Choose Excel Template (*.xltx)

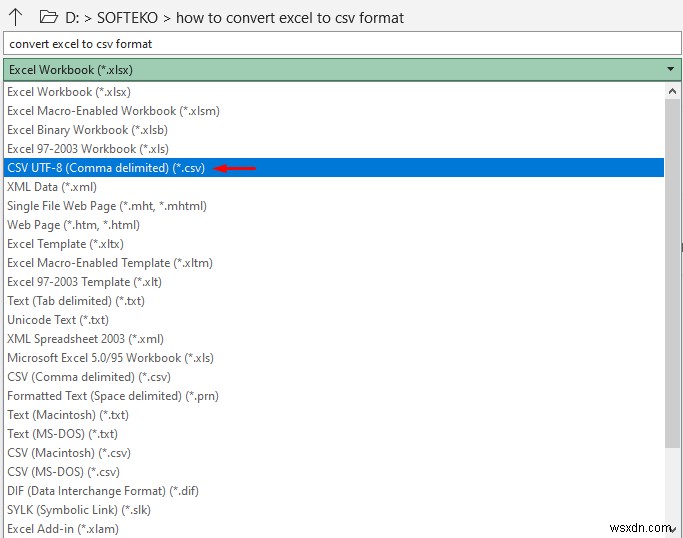click(334, 244)
